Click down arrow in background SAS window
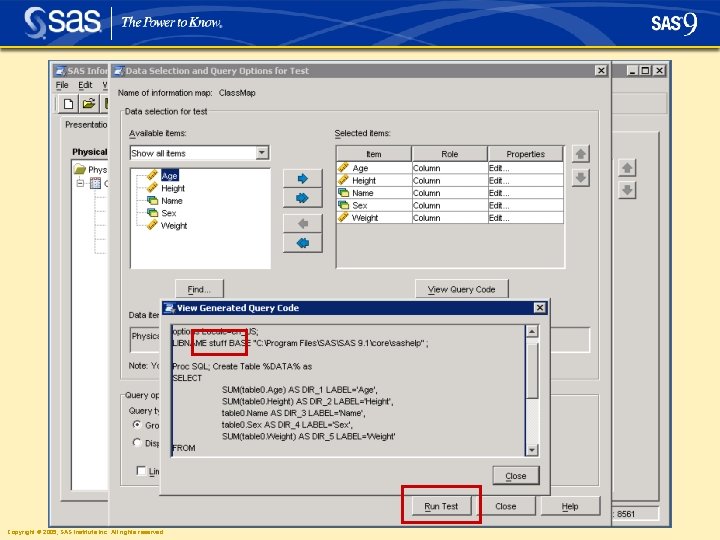The image size is (720, 540). pyautogui.click(x=627, y=190)
